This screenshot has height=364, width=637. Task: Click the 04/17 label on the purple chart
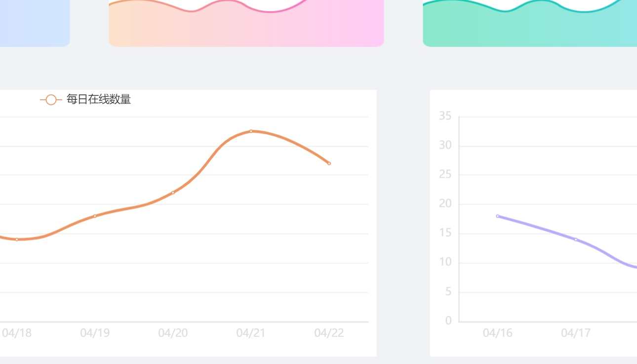point(576,333)
